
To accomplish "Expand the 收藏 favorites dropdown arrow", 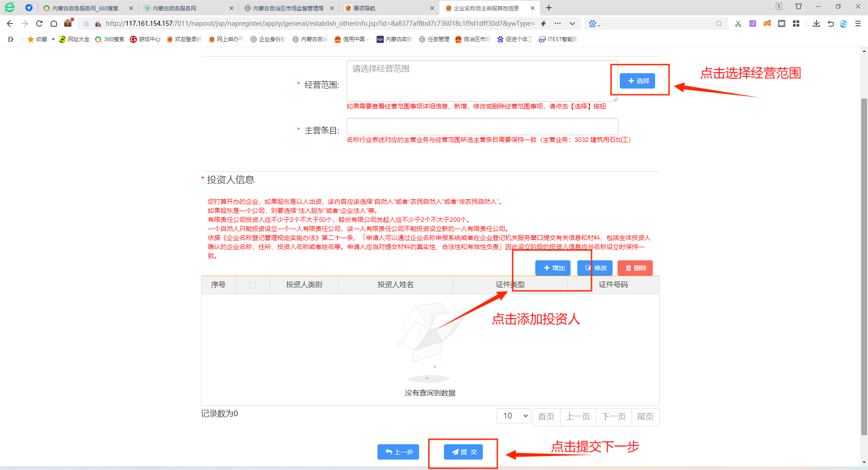I will pos(53,39).
